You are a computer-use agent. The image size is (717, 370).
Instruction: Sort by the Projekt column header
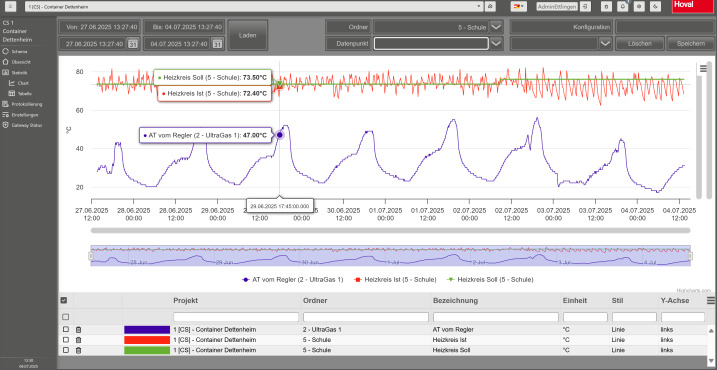point(186,300)
